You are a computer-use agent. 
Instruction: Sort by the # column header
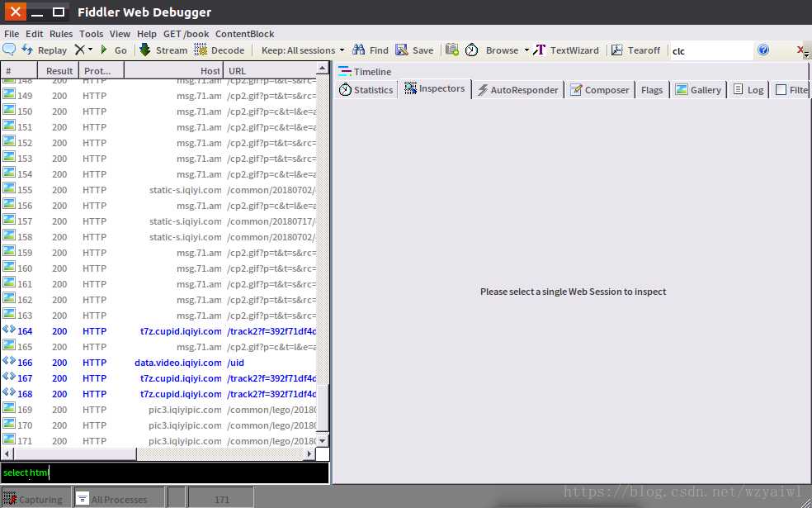[19, 70]
